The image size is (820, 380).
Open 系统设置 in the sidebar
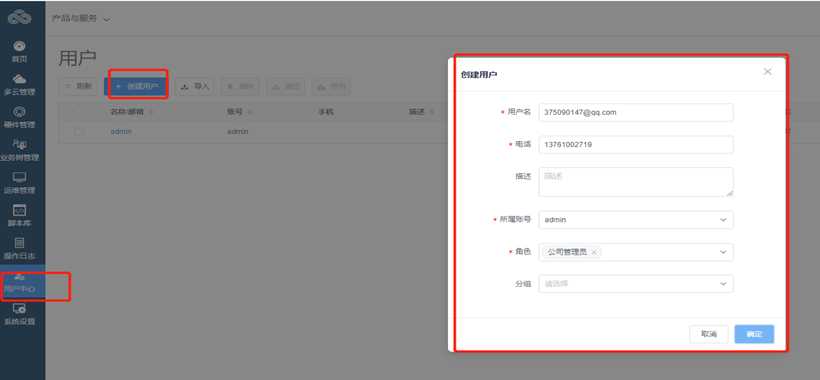[20, 315]
